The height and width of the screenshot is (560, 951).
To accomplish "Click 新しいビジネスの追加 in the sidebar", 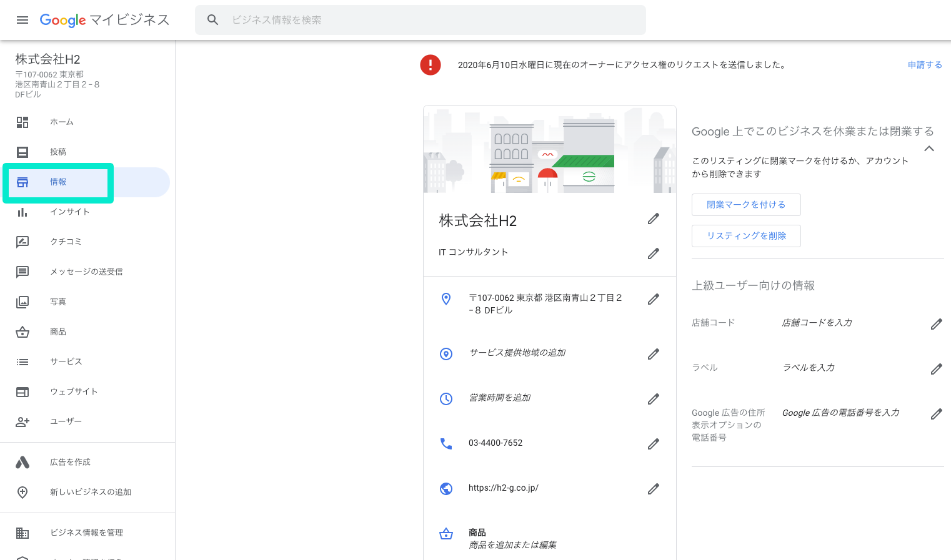I will pyautogui.click(x=85, y=492).
